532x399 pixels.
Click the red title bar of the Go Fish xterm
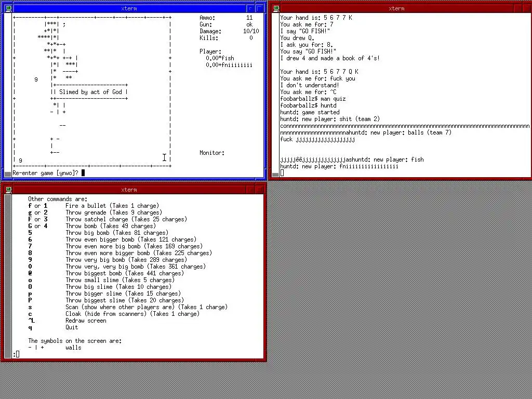pos(396,8)
